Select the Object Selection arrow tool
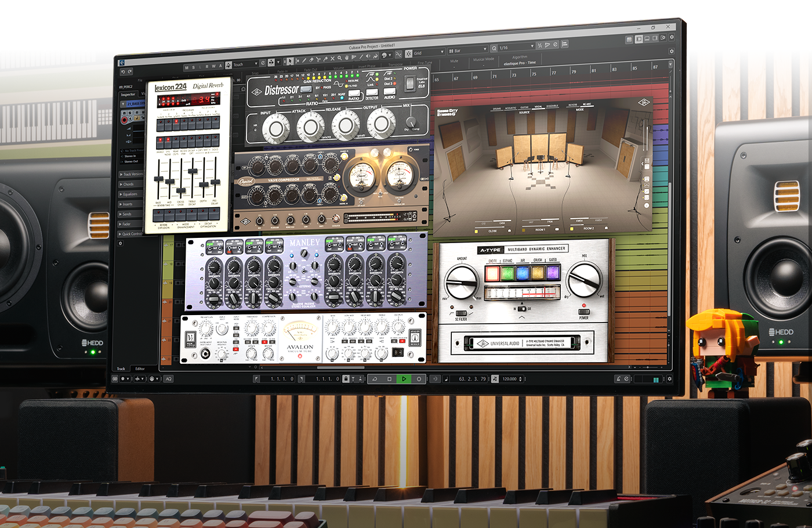This screenshot has width=812, height=528. (x=291, y=60)
